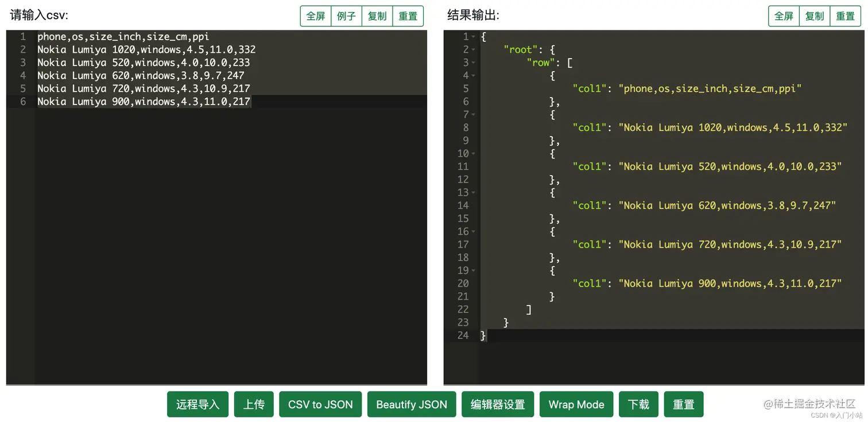Reset everything using the bottom 重置 button
This screenshot has width=868, height=422.
(683, 404)
